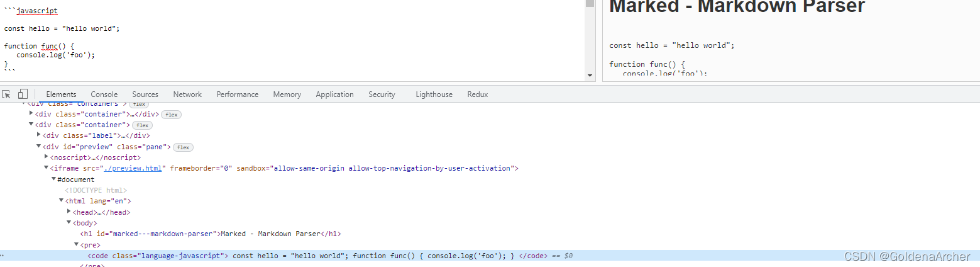Screen dimensions: 980x267
Task: Click the ellipsis gutter beside selected code row
Action: [x=3, y=256]
